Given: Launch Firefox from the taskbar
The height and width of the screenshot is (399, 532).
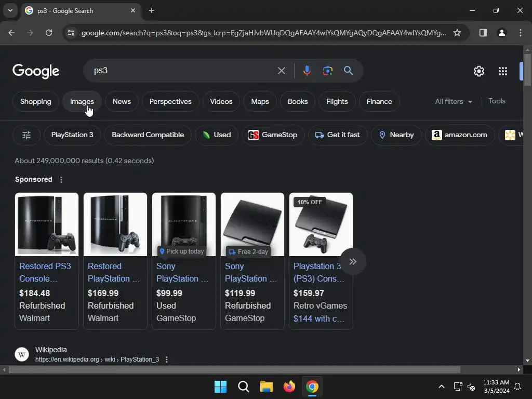Looking at the screenshot, I should point(289,387).
